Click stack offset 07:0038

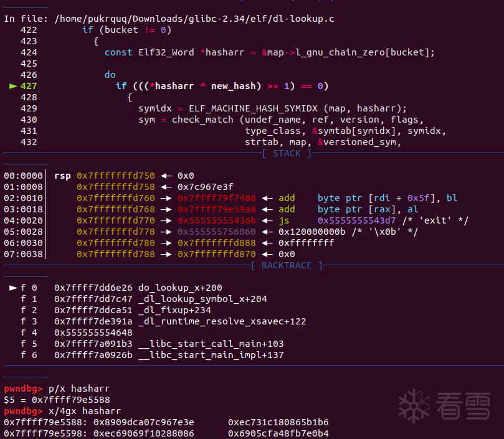click(x=23, y=255)
